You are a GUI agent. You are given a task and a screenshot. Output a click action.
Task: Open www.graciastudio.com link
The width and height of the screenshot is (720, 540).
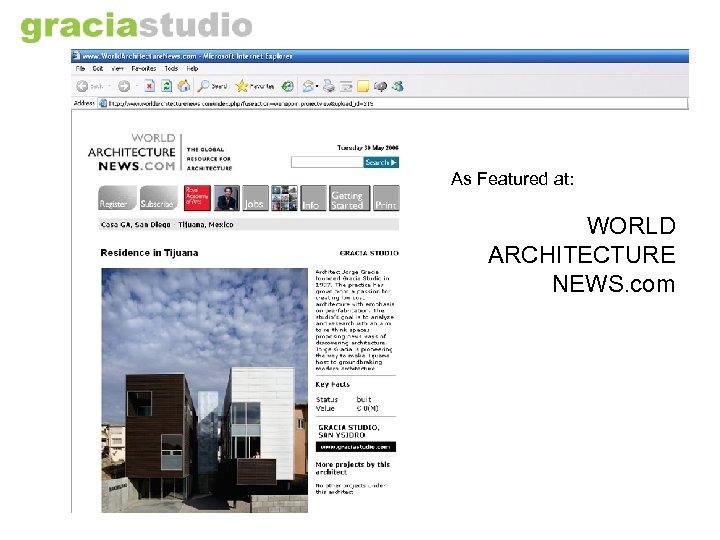click(356, 447)
